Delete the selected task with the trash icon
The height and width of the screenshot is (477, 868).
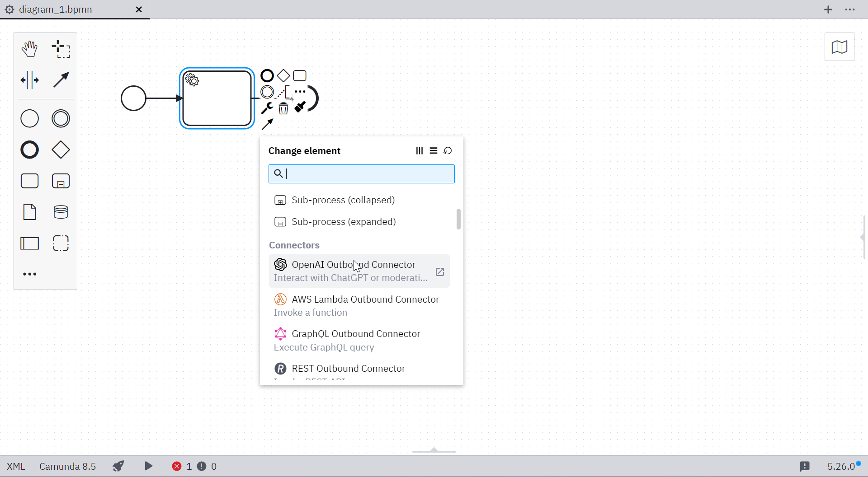(x=283, y=108)
